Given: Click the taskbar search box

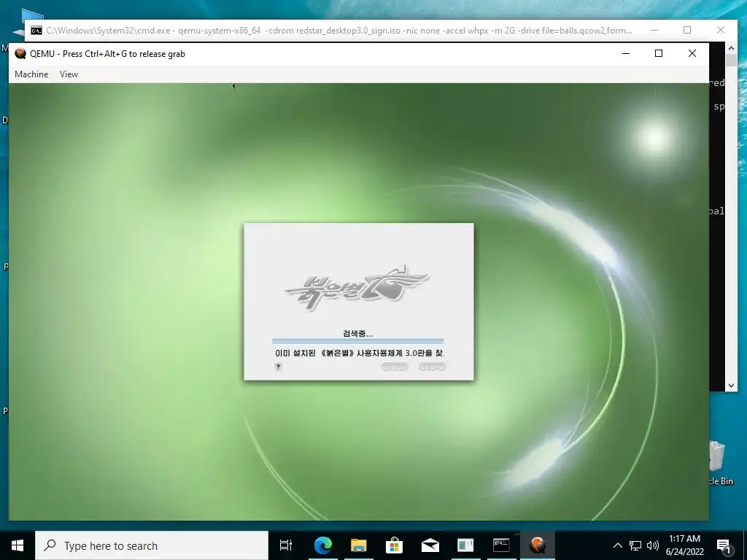Looking at the screenshot, I should pos(152,545).
